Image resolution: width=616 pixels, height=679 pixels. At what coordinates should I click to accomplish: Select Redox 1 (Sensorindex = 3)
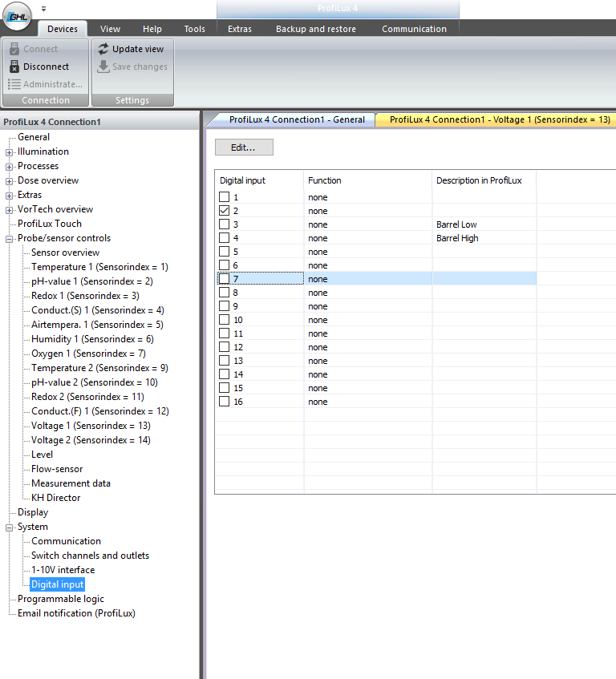[x=85, y=296]
